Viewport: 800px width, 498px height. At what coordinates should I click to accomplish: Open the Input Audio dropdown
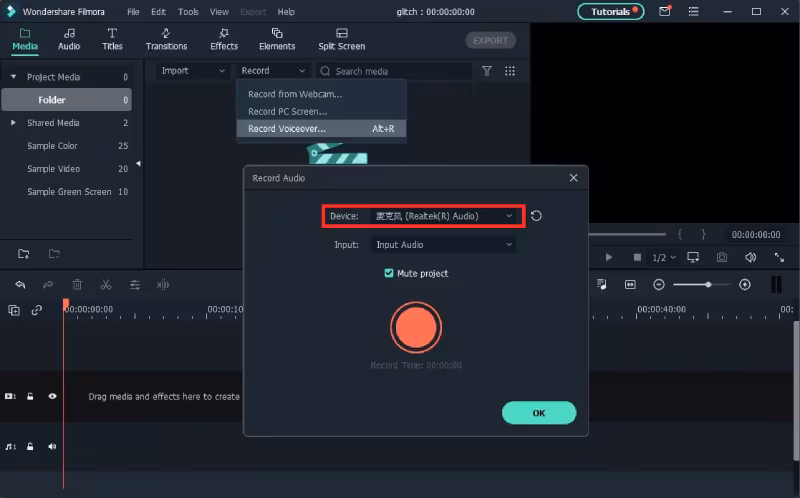(443, 244)
